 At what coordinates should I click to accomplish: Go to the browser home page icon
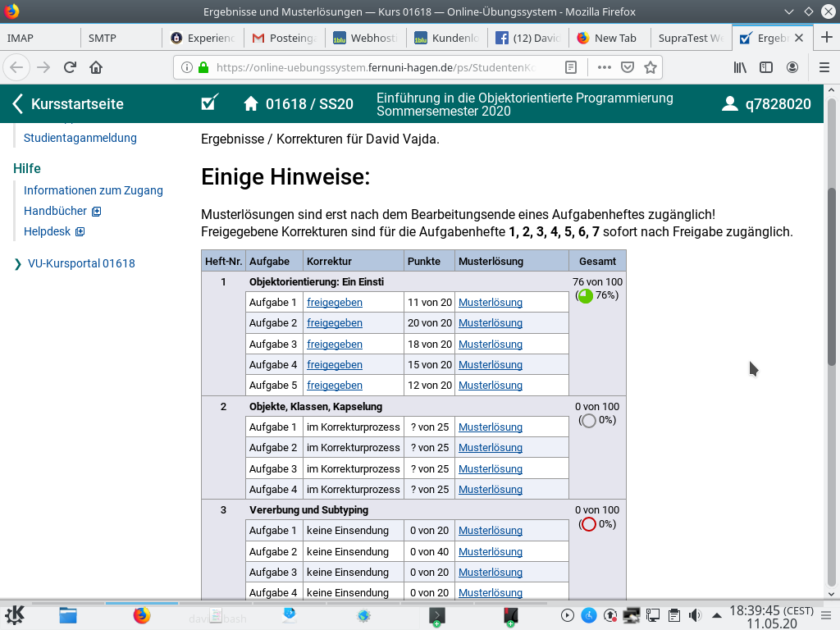pyautogui.click(x=96, y=67)
